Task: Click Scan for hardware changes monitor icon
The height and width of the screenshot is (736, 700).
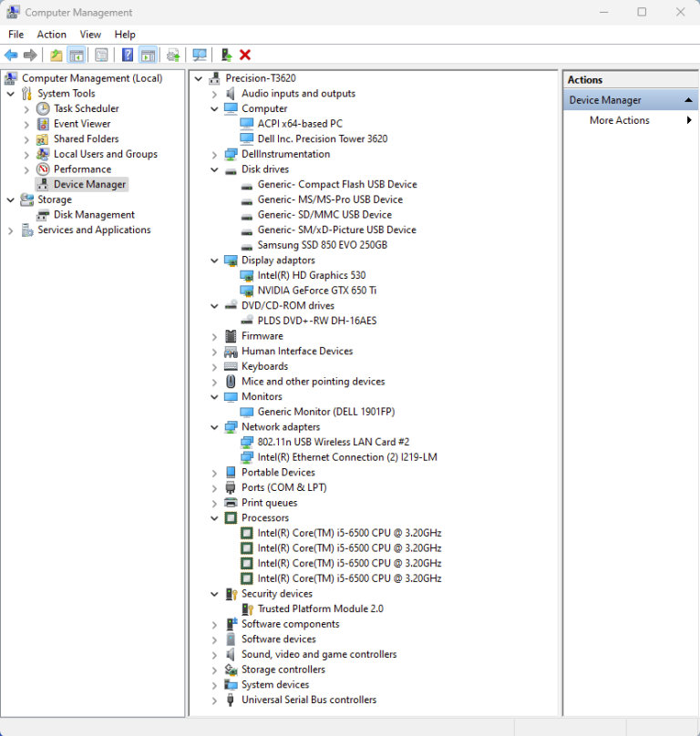Action: point(200,56)
